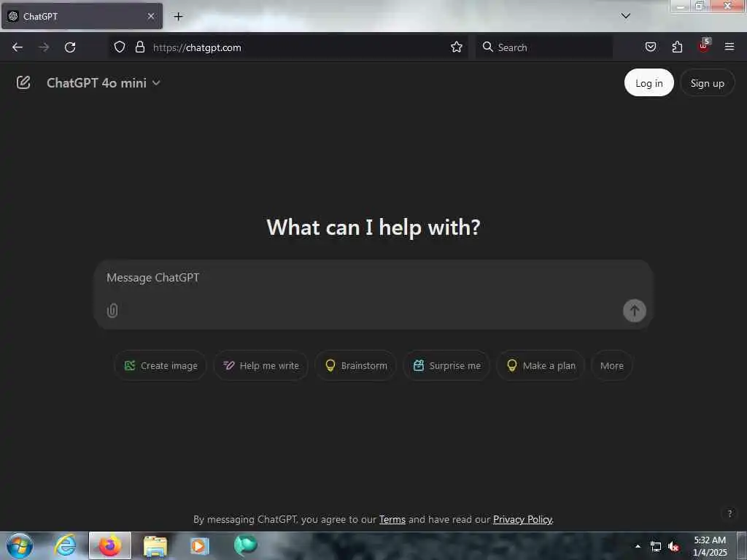Bookmark this page with the star icon
The height and width of the screenshot is (560, 747).
457,47
